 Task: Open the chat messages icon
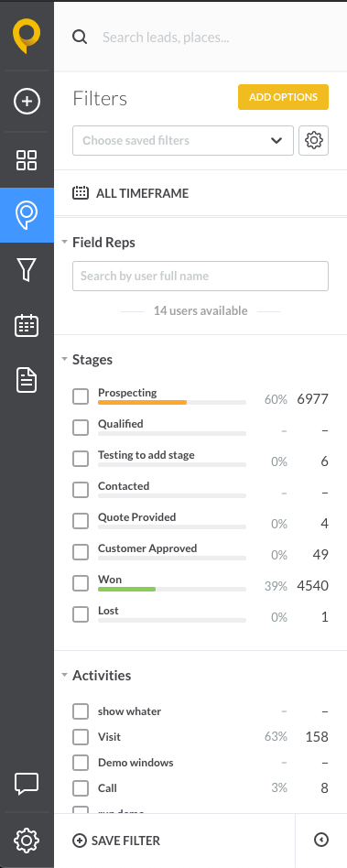tap(27, 784)
